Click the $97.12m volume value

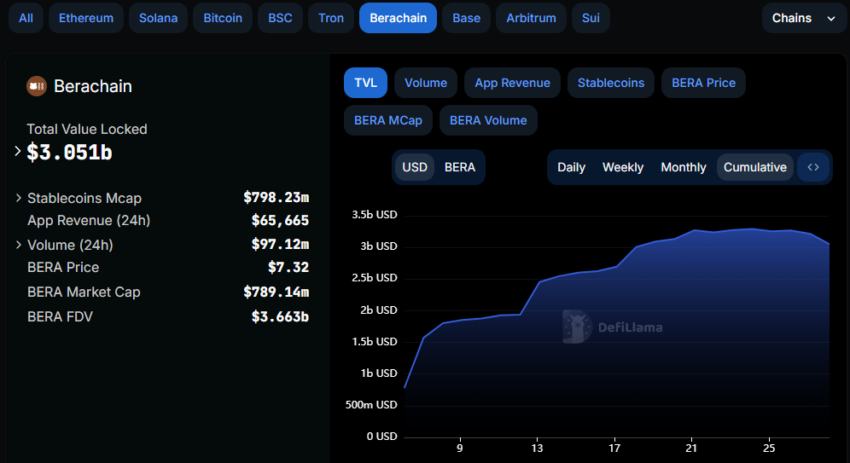tap(280, 244)
